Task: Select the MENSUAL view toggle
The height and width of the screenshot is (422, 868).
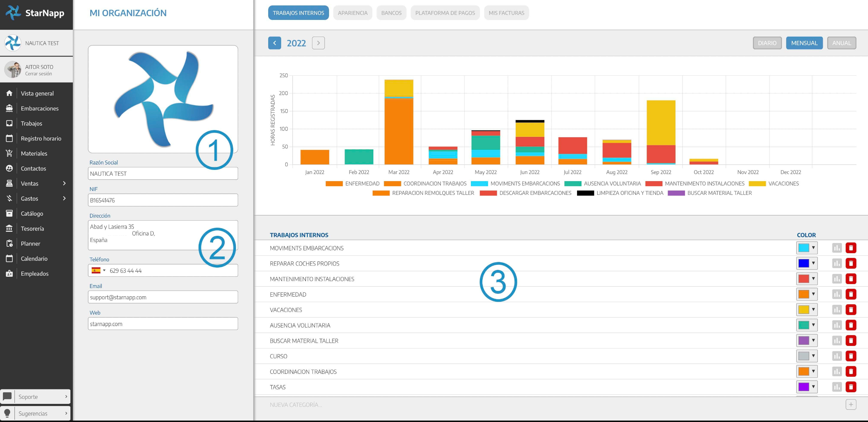Action: tap(804, 43)
